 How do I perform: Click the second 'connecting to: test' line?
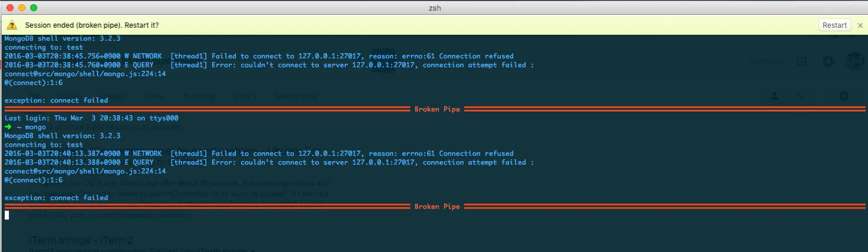click(44, 145)
